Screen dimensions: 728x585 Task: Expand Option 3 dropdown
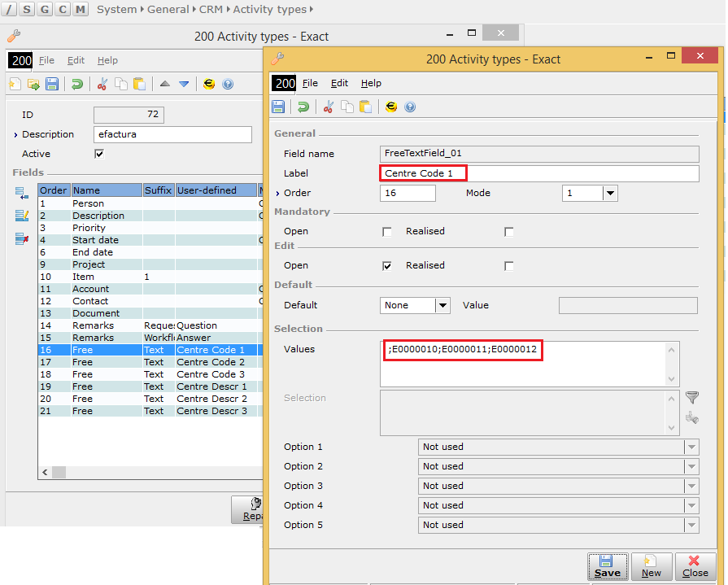point(691,486)
